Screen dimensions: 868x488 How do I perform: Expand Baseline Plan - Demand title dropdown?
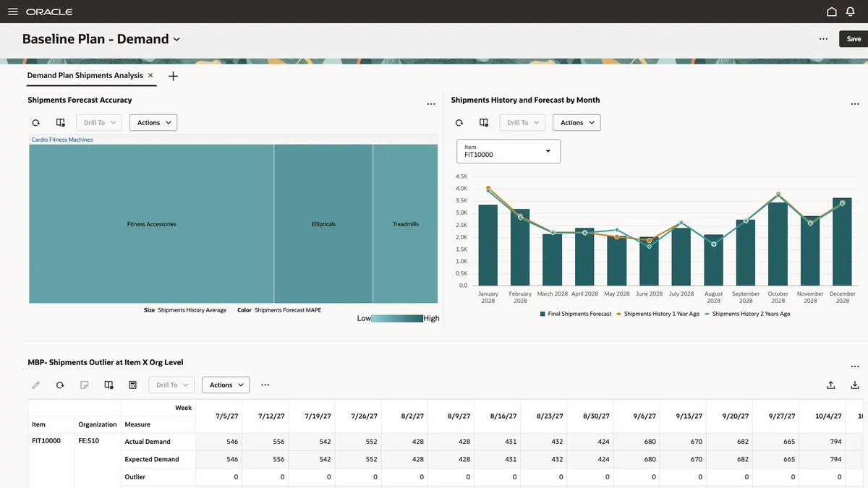176,40
